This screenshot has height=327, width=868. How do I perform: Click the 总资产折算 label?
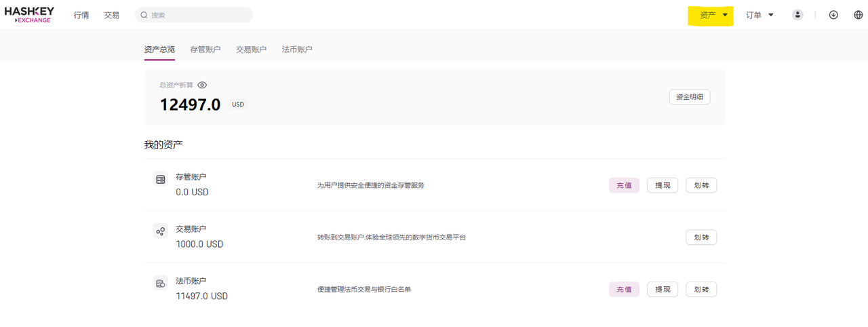(176, 85)
